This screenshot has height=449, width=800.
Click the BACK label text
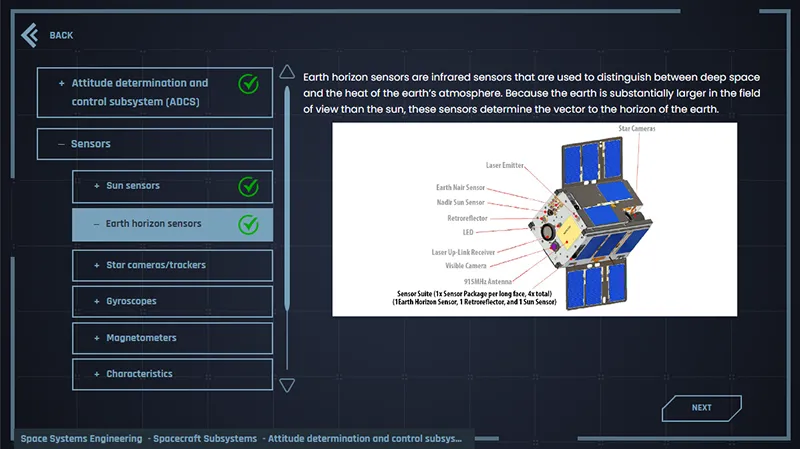point(61,36)
